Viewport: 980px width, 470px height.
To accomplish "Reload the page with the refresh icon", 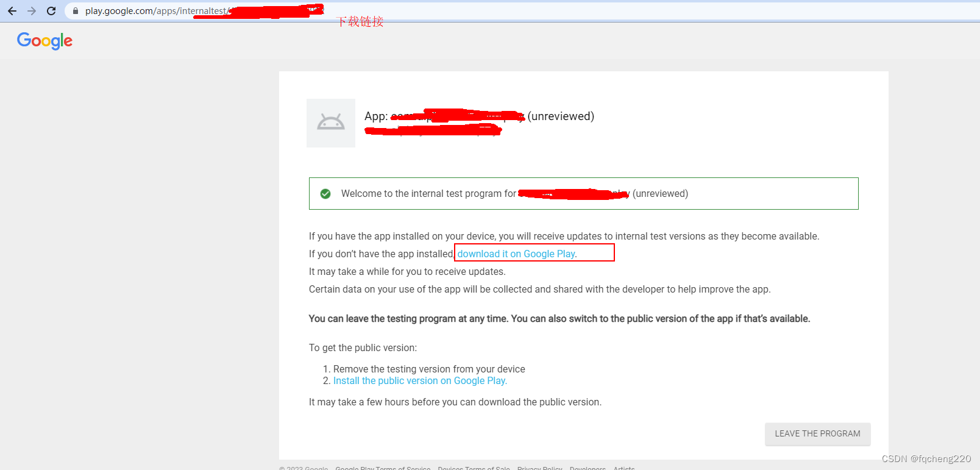I will (51, 11).
